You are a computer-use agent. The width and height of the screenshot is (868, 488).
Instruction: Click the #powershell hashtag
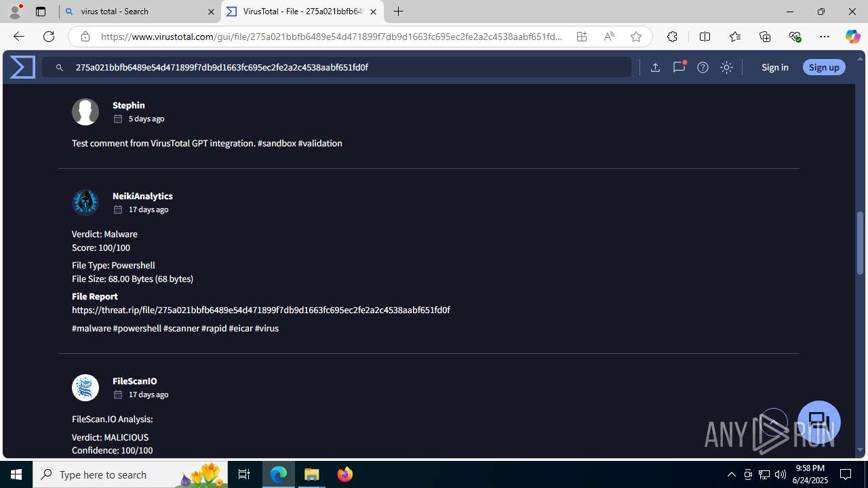(x=137, y=328)
